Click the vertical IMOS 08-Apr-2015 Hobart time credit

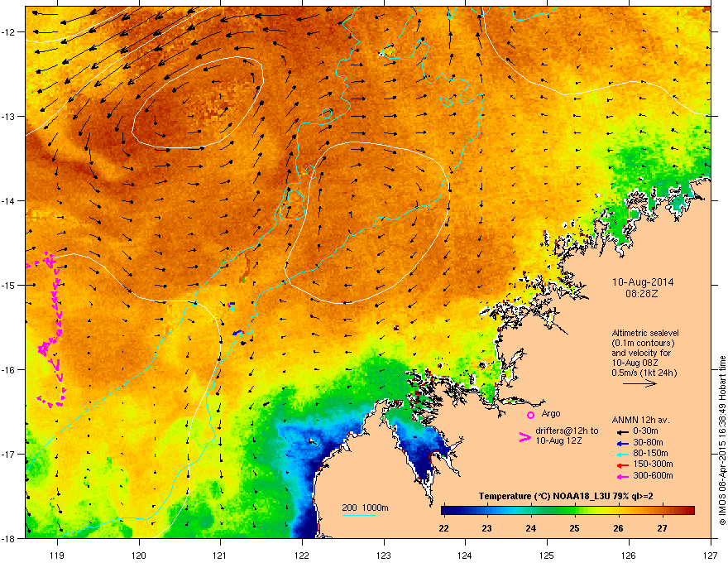[722, 440]
